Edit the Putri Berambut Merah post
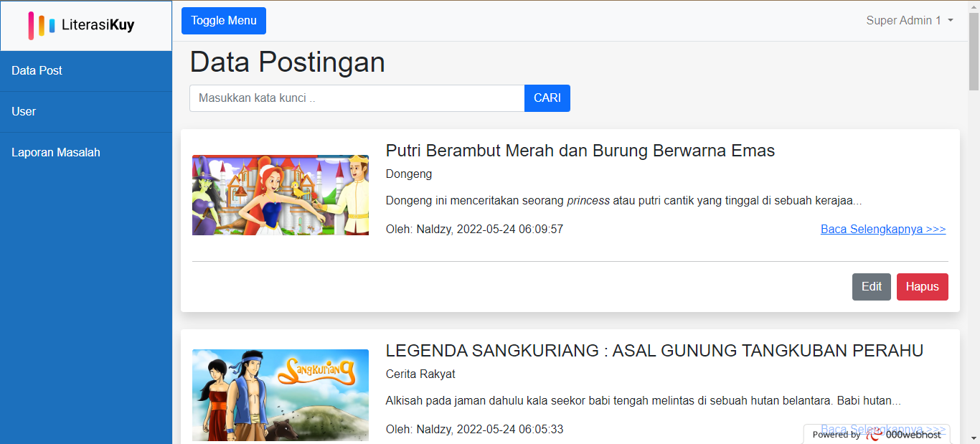The image size is (980, 444). tap(872, 287)
